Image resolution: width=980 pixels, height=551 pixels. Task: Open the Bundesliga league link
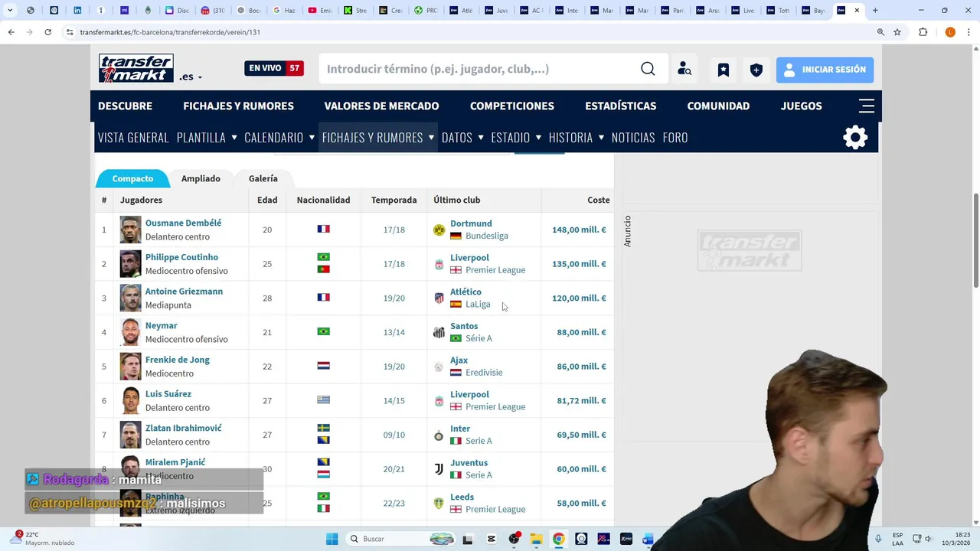(487, 236)
